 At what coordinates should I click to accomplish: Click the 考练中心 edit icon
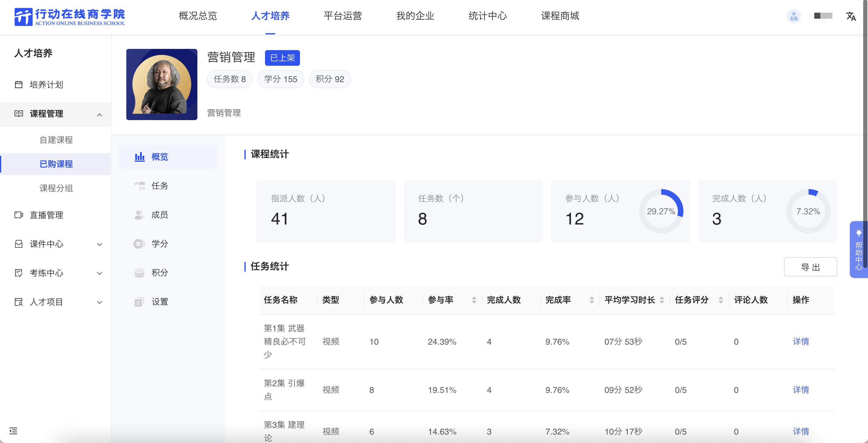(x=19, y=273)
